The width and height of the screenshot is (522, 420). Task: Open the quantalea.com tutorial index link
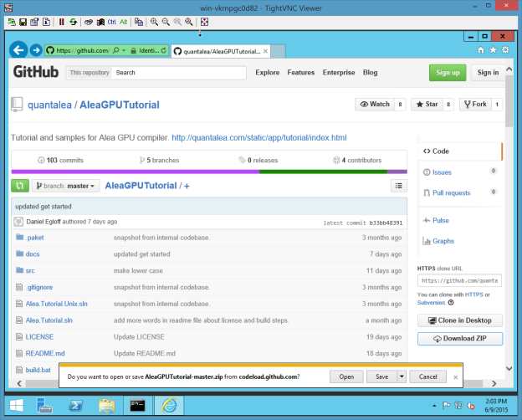pyautogui.click(x=259, y=137)
